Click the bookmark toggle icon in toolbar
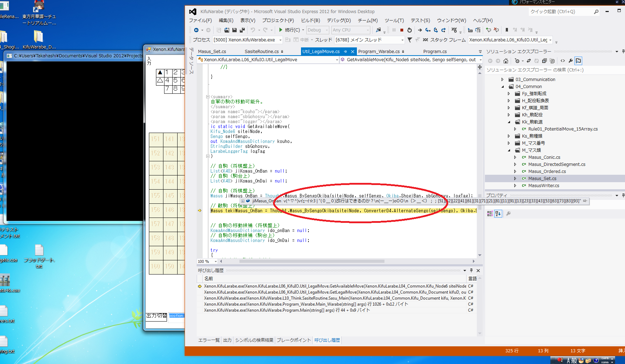The width and height of the screenshot is (625, 364). pos(507,30)
